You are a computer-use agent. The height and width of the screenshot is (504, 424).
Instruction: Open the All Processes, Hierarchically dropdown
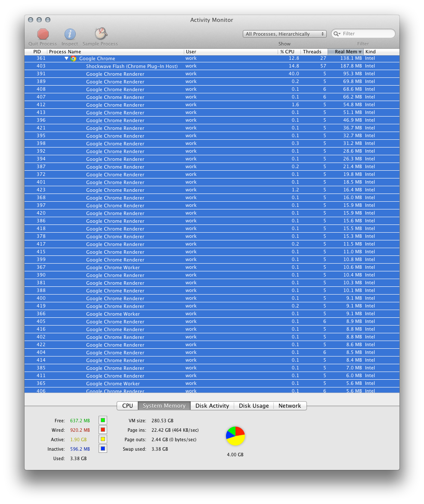pos(285,34)
